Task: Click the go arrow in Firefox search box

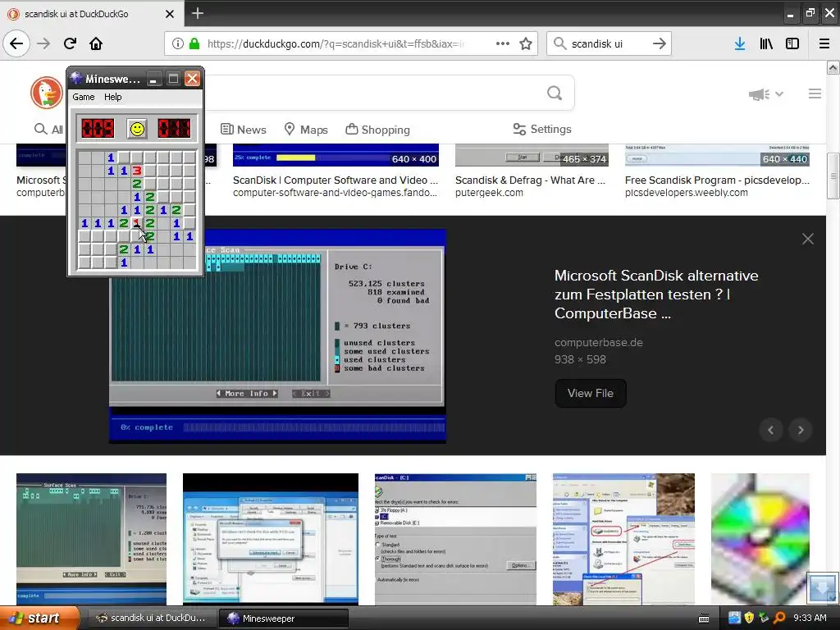Action: [660, 43]
